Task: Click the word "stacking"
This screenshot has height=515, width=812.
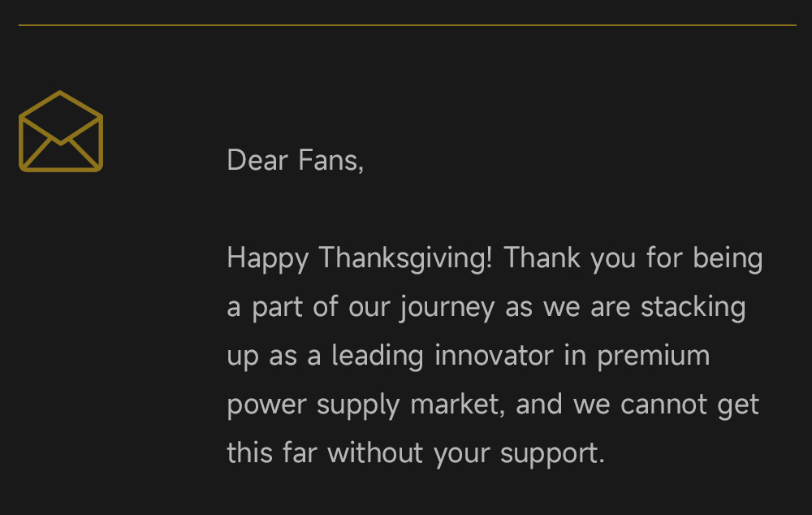Action: tap(693, 307)
